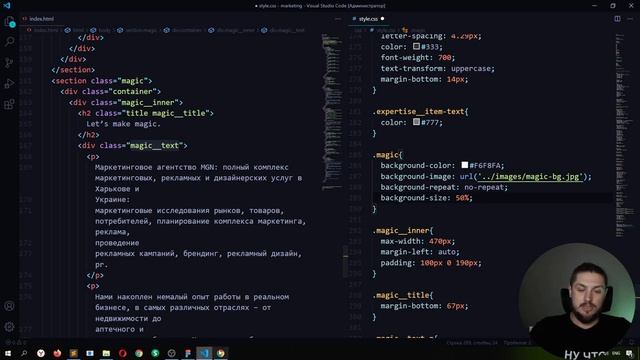Click the unsaved dot on style.css tab
This screenshot has width=640, height=360.
tap(382, 19)
